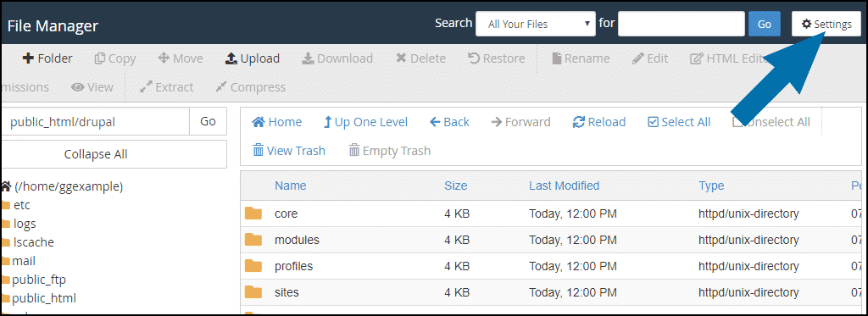Click the Back arrow
This screenshot has width=868, height=316.
pyautogui.click(x=449, y=122)
